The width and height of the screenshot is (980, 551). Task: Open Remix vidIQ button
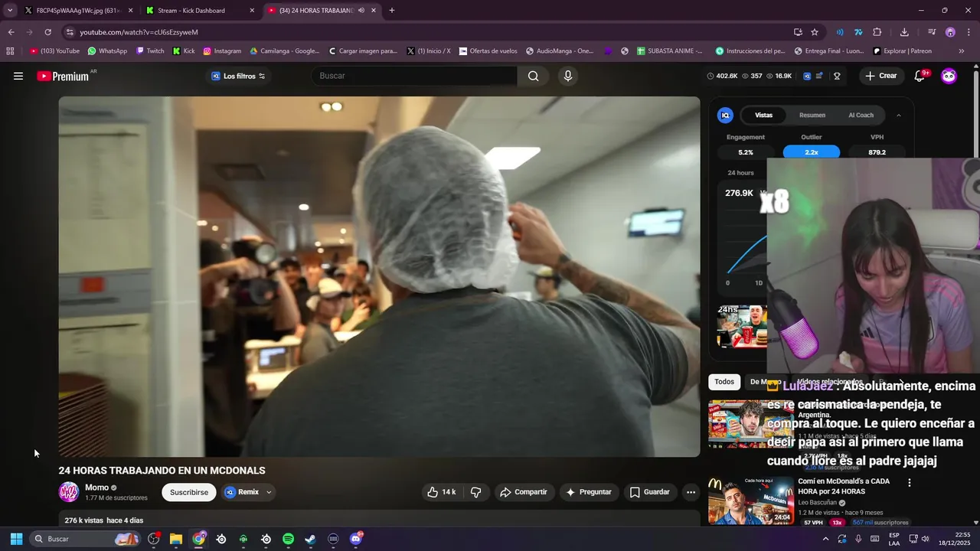click(x=242, y=492)
